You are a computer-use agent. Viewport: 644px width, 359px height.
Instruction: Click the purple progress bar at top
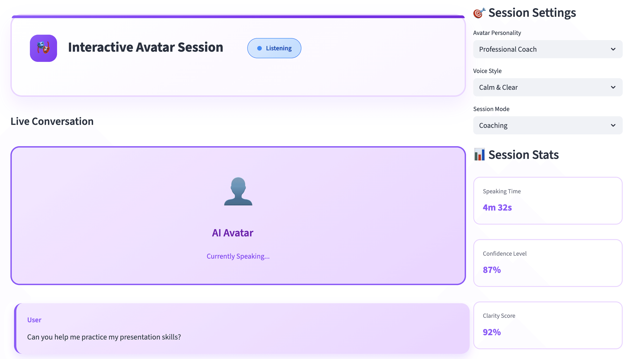(238, 17)
